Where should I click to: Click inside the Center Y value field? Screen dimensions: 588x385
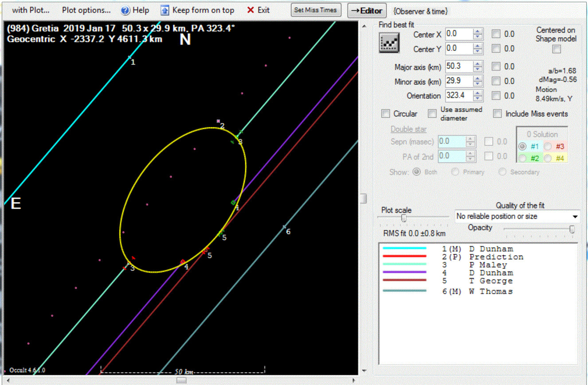click(x=459, y=48)
